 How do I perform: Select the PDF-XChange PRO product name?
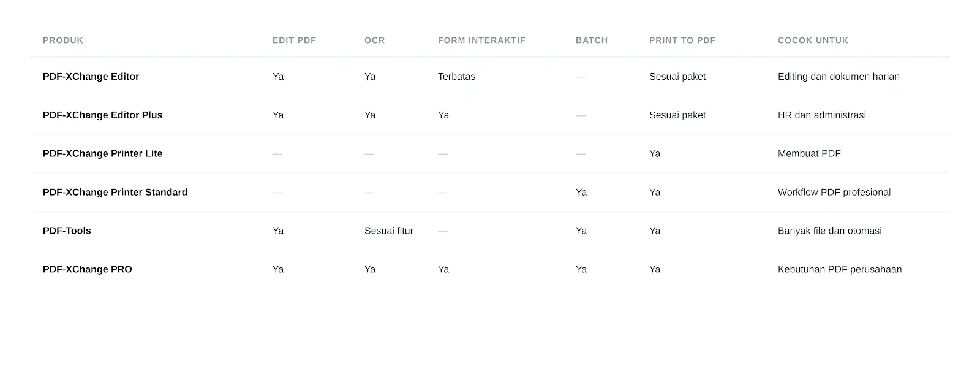pyautogui.click(x=88, y=270)
